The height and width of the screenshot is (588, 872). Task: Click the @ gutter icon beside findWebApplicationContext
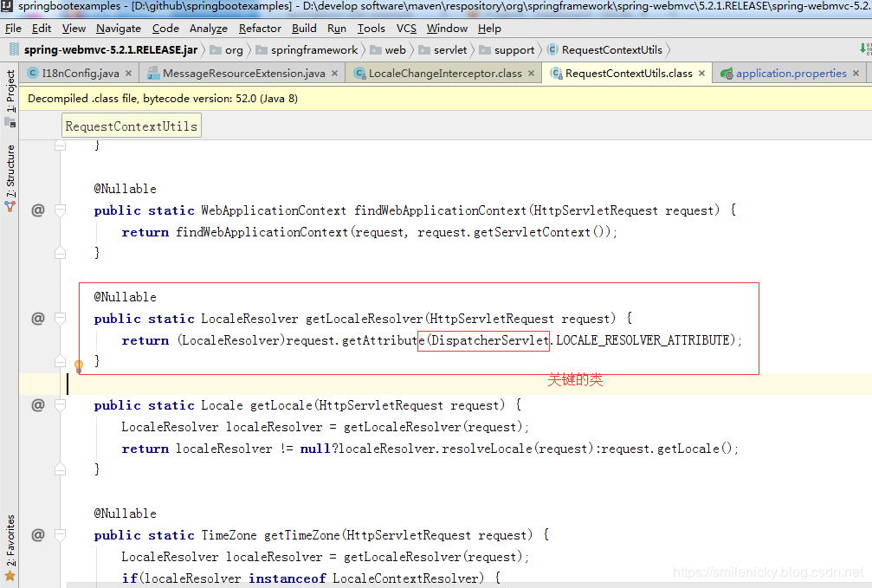pos(38,210)
